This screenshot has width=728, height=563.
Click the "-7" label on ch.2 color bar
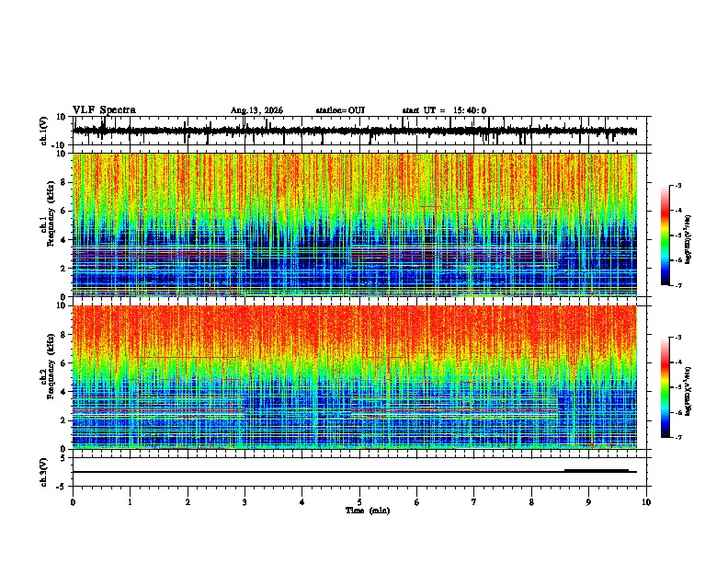pos(677,437)
